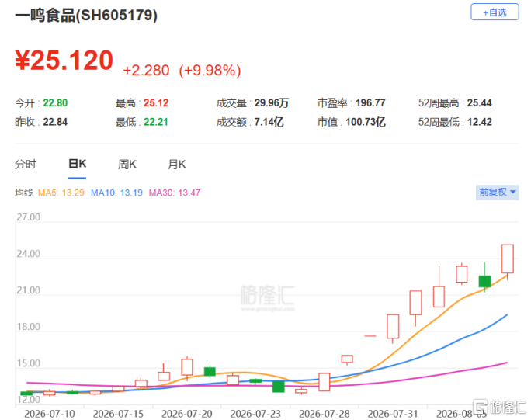This screenshot has width=531, height=420.
Task: Click the y-axis label 24.00
Action: (x=29, y=254)
